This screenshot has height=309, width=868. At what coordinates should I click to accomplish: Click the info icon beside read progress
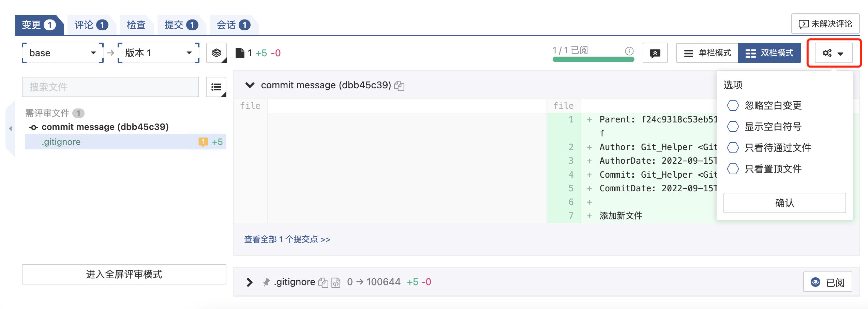pyautogui.click(x=629, y=51)
